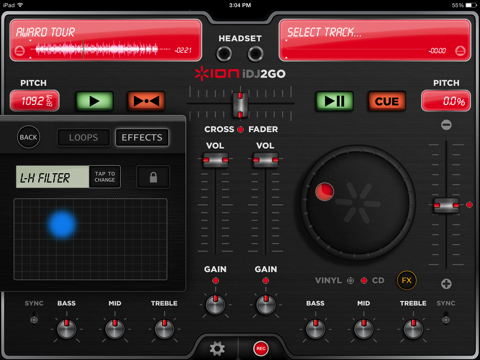480x360 pixels.
Task: Click the right deck pitch slider handle
Action: pyautogui.click(x=446, y=205)
